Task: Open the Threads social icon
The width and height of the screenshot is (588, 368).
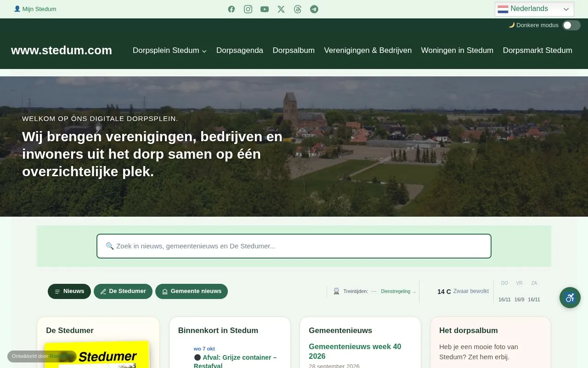Action: pyautogui.click(x=298, y=9)
